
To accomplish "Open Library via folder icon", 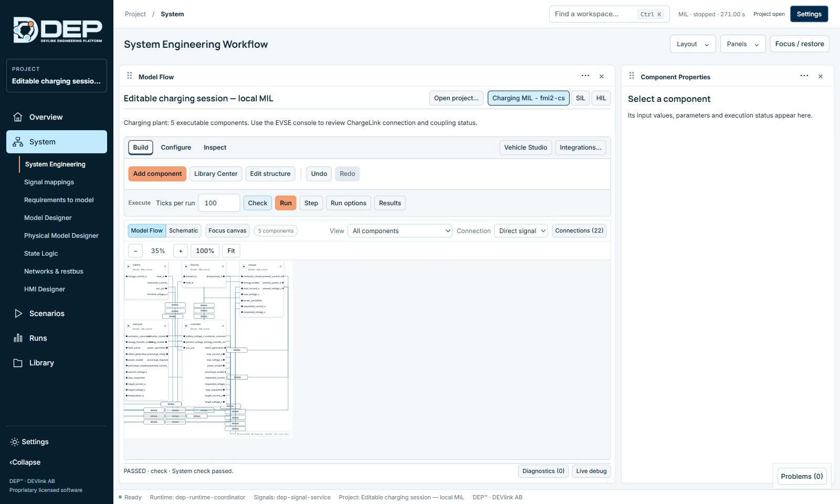I will point(18,363).
